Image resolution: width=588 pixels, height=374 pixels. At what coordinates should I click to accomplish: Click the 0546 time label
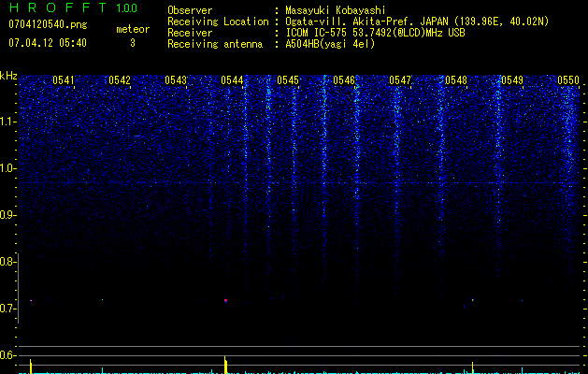[x=344, y=80]
